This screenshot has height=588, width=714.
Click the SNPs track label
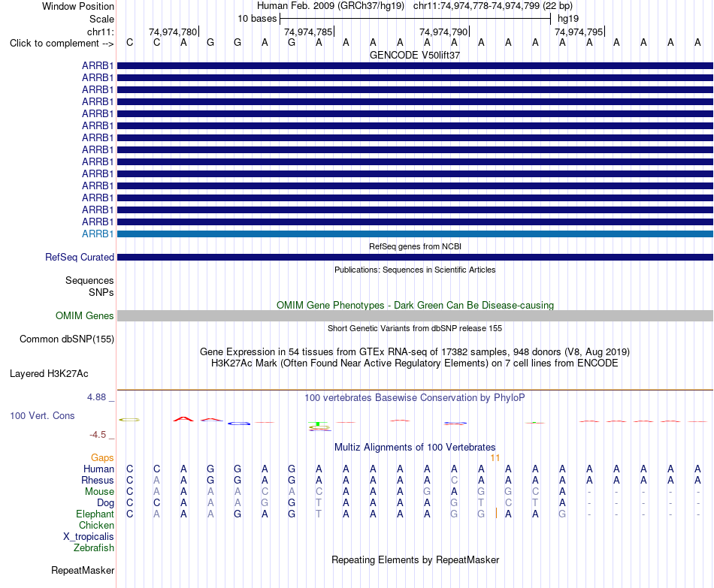(101, 292)
